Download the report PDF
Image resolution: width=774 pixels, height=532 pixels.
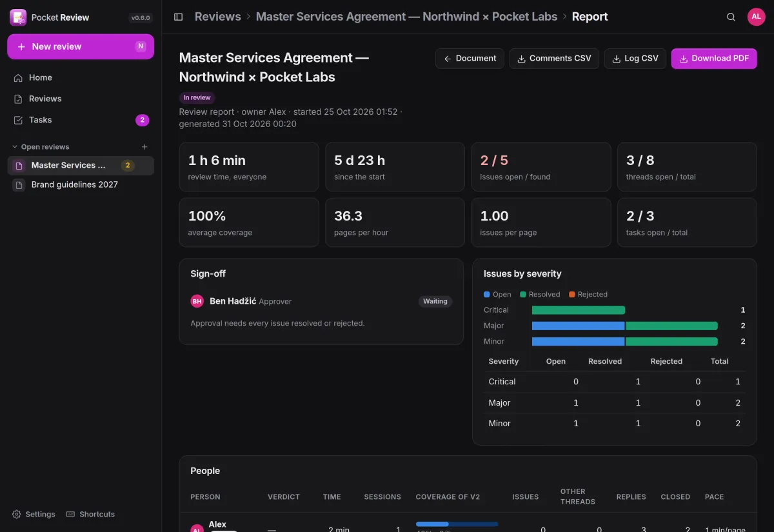(x=714, y=59)
